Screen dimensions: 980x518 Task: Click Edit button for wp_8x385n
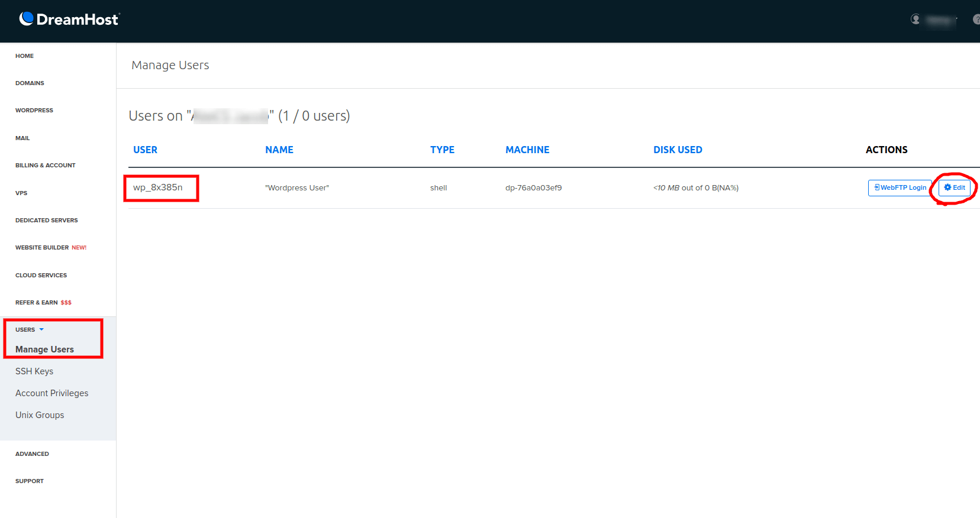coord(955,188)
